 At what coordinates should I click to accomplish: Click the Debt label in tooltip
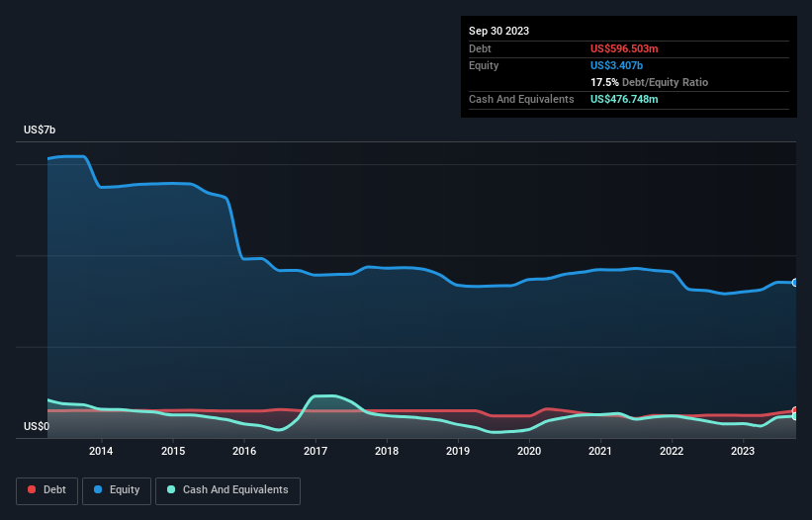pos(480,48)
